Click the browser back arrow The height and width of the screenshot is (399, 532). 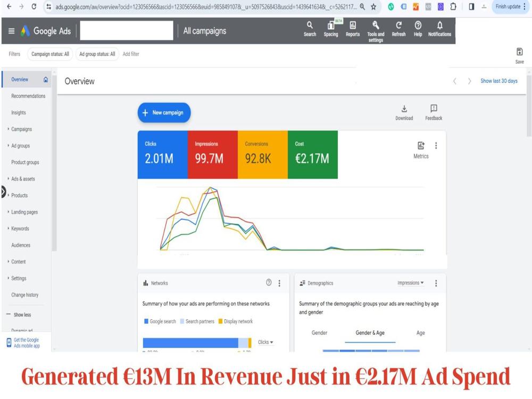9,6
